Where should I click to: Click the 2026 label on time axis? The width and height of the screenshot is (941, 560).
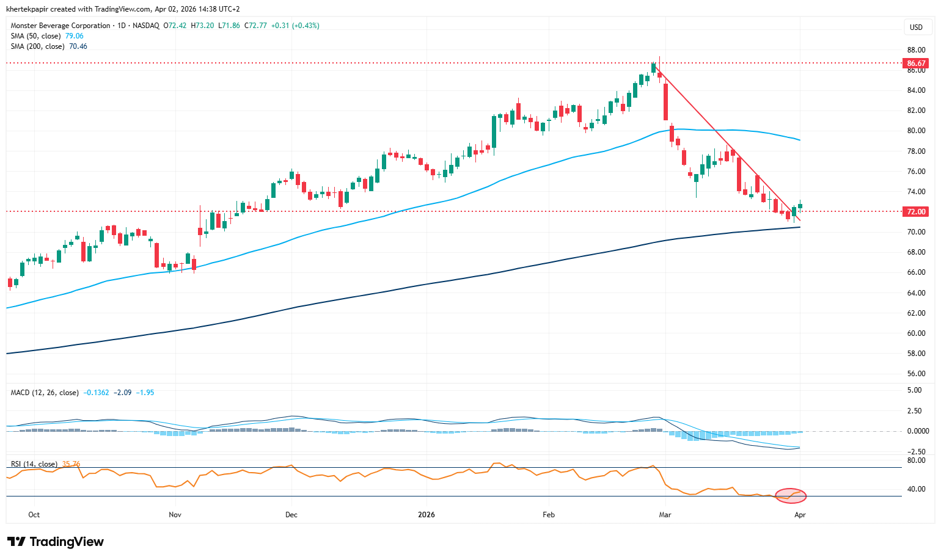(x=426, y=515)
